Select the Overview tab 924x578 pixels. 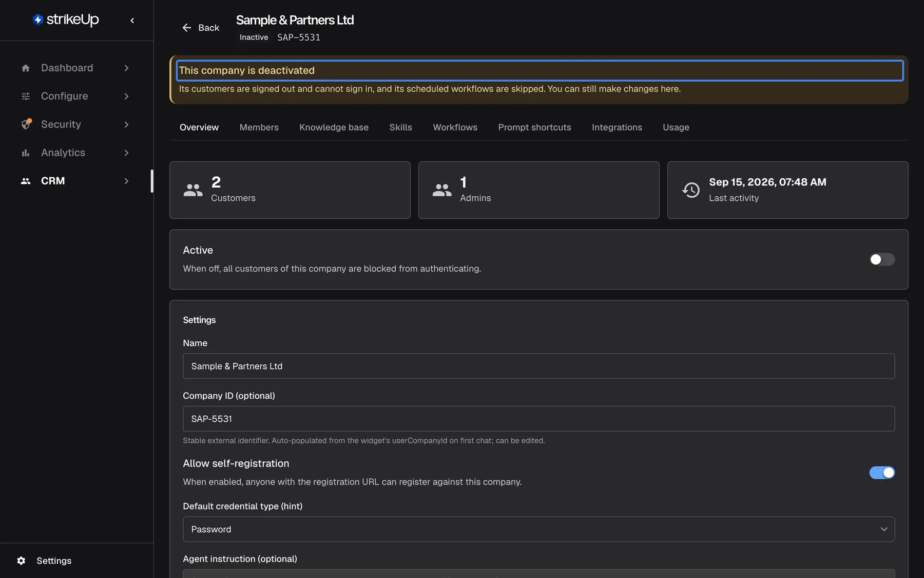[199, 127]
